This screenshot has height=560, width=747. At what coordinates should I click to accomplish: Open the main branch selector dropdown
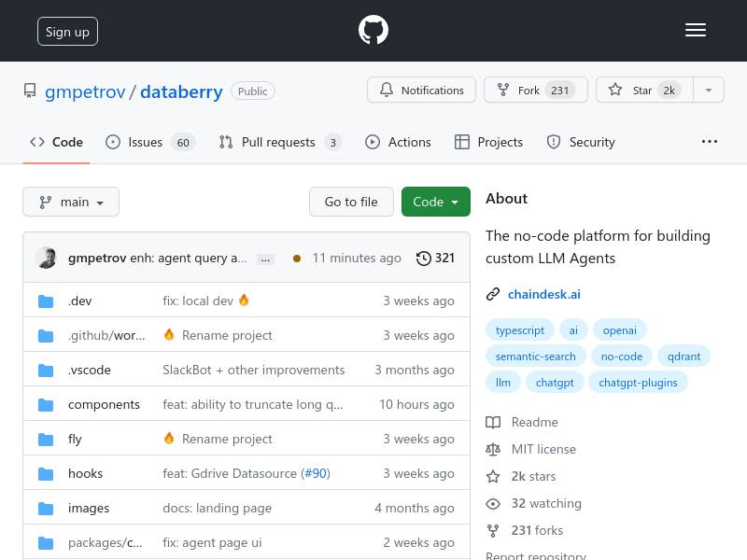pos(71,202)
